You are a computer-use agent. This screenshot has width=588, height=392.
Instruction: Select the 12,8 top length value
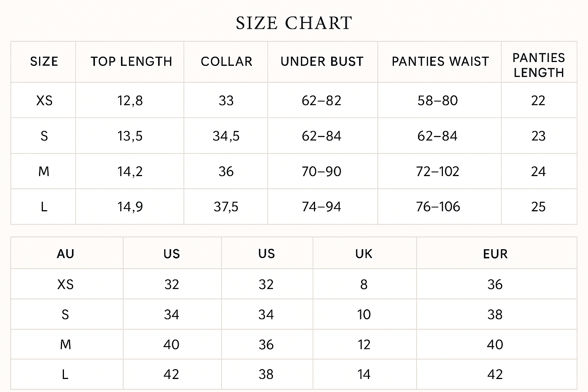[130, 101]
